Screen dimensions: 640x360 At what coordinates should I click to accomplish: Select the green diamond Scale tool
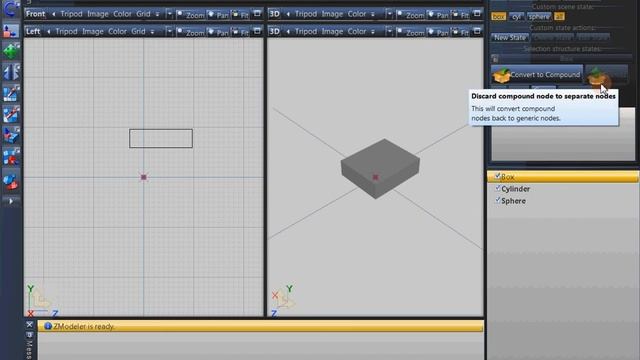pyautogui.click(x=11, y=51)
